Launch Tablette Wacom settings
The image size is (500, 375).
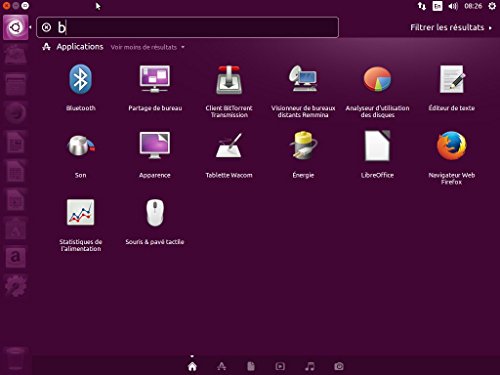click(x=229, y=146)
